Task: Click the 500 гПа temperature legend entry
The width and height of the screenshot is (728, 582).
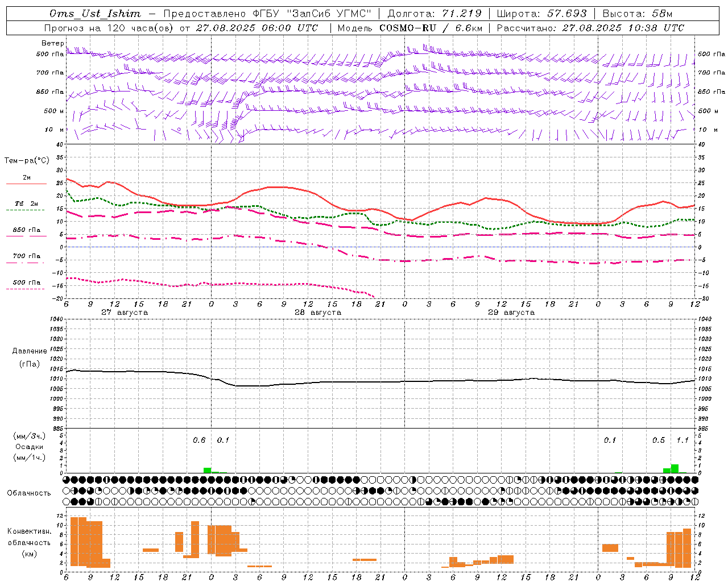Action: click(26, 282)
